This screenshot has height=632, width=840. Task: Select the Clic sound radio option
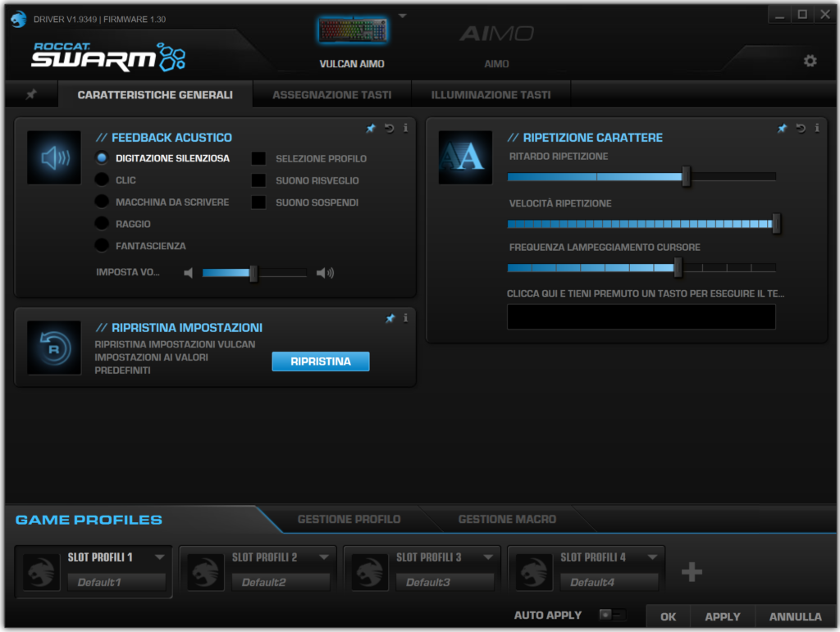(x=102, y=180)
